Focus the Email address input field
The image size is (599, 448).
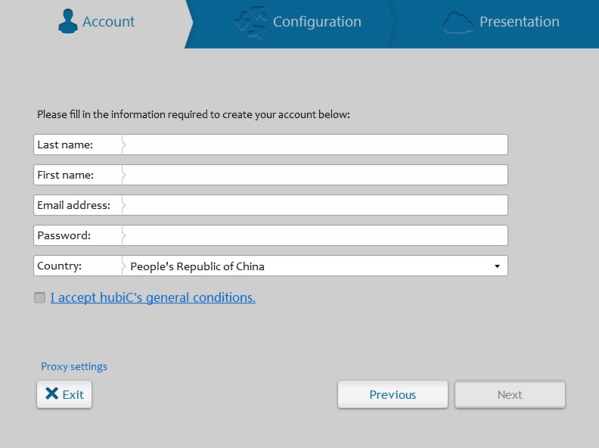pos(315,205)
